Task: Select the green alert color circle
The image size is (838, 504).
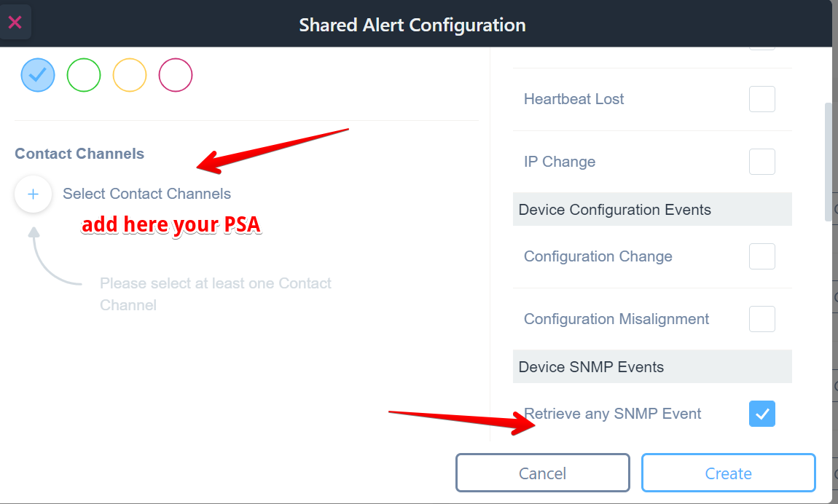Action: pyautogui.click(x=84, y=75)
